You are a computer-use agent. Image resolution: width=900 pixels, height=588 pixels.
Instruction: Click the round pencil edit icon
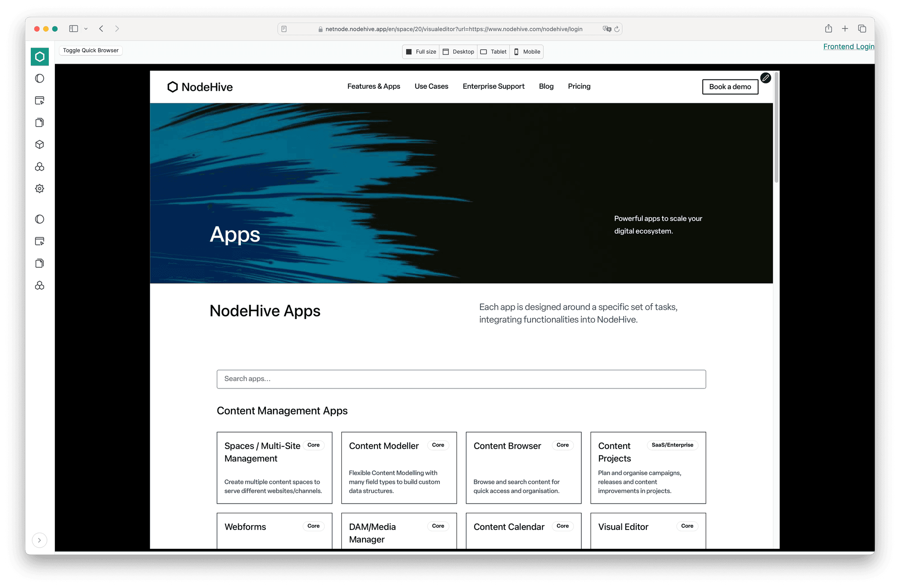coord(766,78)
